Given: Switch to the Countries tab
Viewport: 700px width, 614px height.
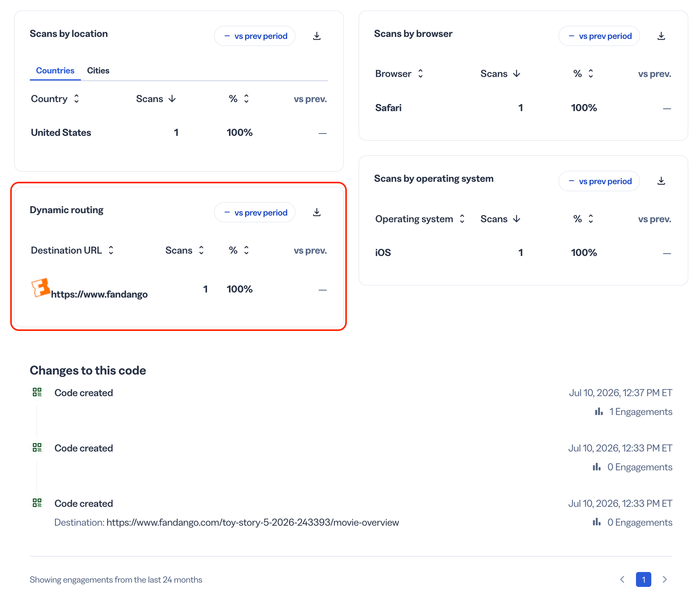Looking at the screenshot, I should pyautogui.click(x=55, y=71).
